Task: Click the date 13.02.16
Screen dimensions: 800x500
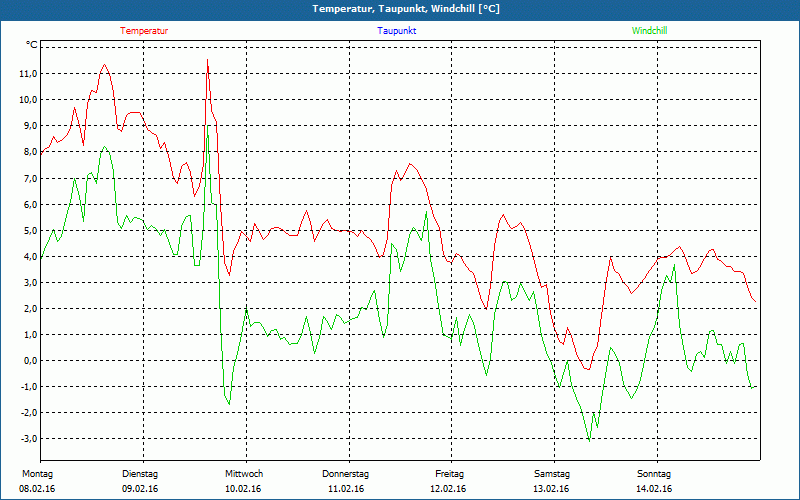Action: [551, 489]
